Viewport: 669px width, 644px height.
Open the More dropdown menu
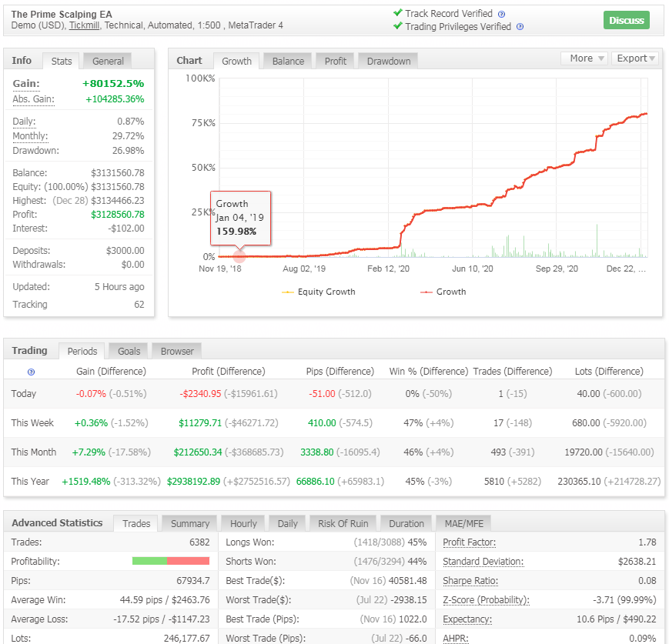[586, 58]
